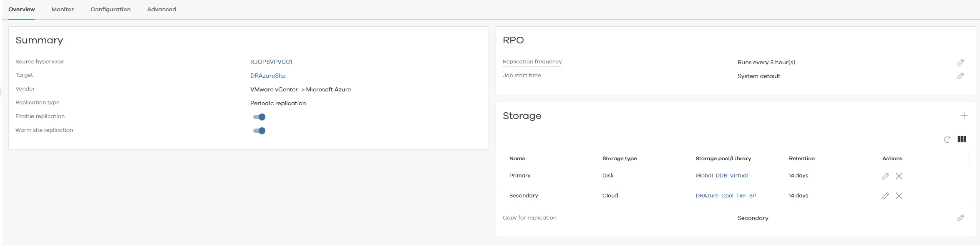The height and width of the screenshot is (245, 980).
Task: Delete the Primary storage copy
Action: 899,176
